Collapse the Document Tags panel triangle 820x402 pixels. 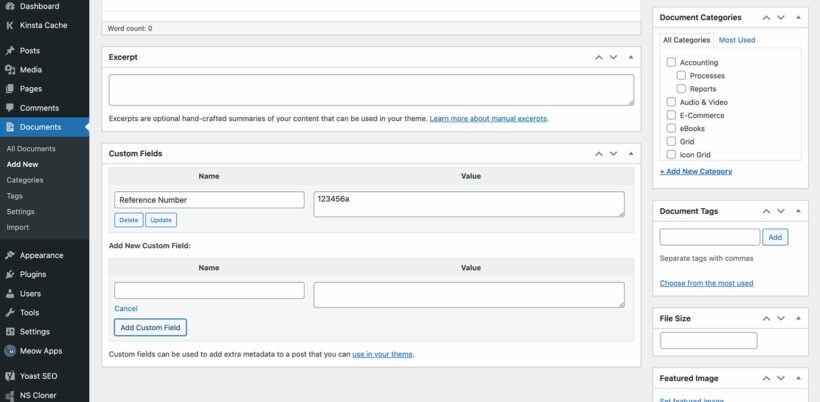798,211
